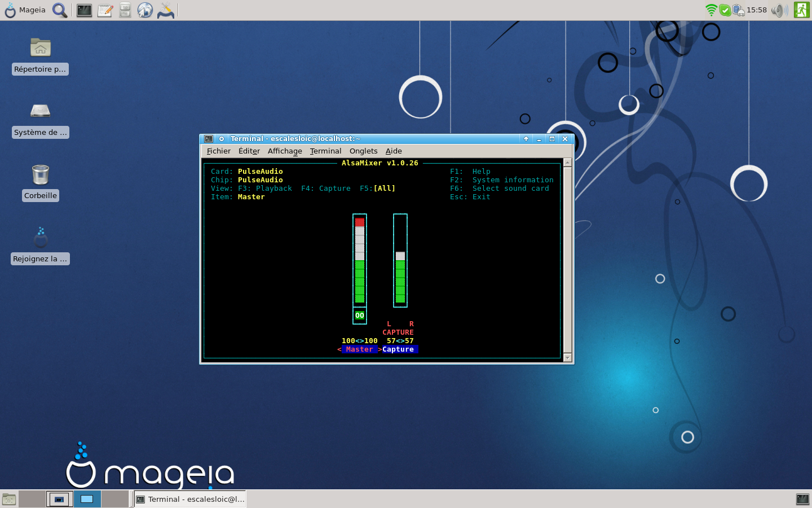Click the 100<>100 Master volume value
The height and width of the screenshot is (508, 812).
[x=360, y=341]
